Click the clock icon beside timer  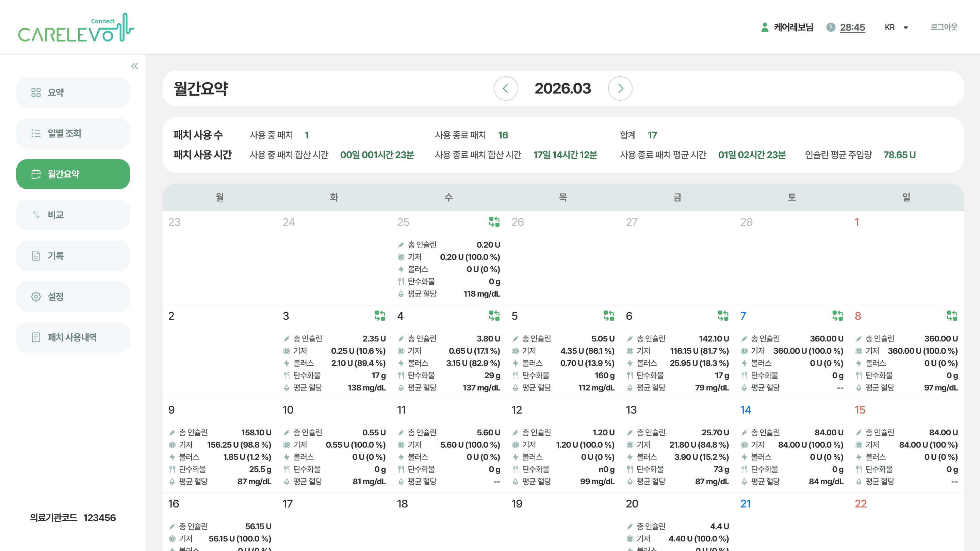(x=831, y=27)
